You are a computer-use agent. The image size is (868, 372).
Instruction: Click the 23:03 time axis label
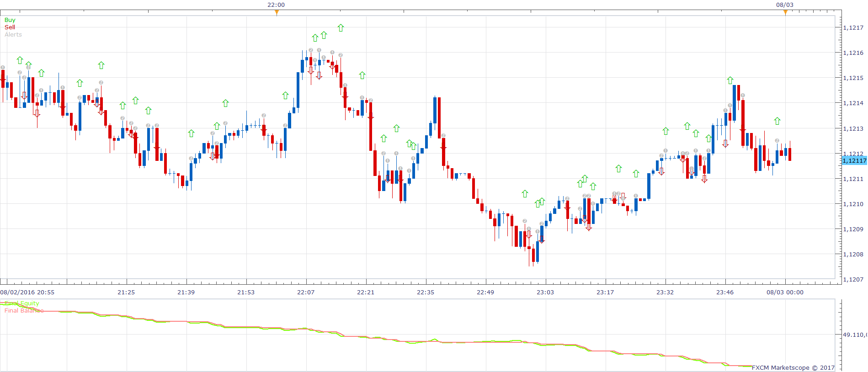click(x=545, y=292)
